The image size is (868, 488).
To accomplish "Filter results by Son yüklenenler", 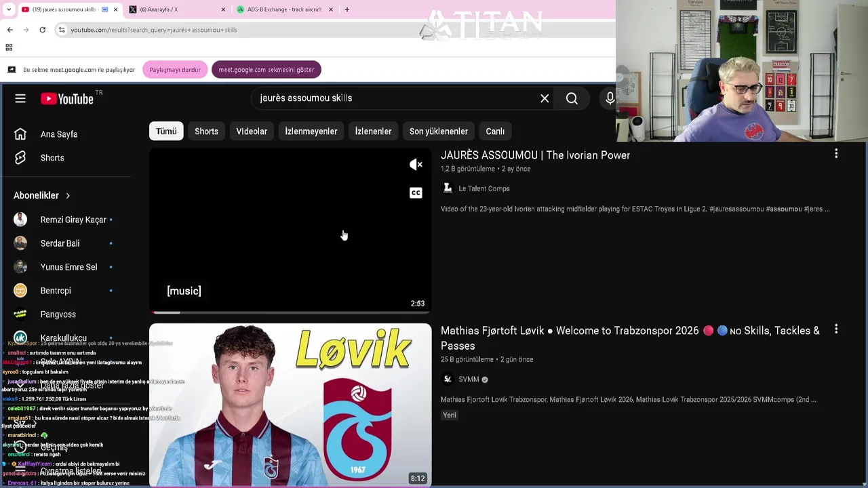I will 438,131.
